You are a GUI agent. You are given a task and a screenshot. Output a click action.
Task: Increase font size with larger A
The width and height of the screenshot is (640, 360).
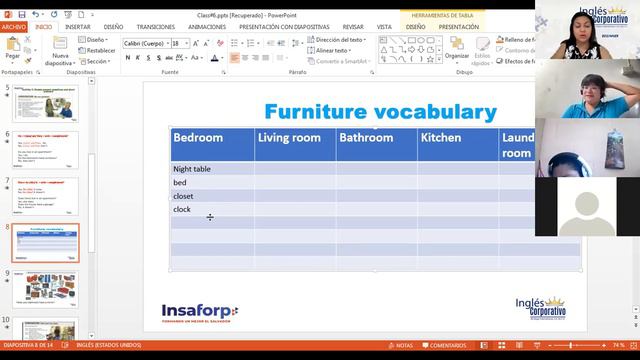[x=196, y=43]
